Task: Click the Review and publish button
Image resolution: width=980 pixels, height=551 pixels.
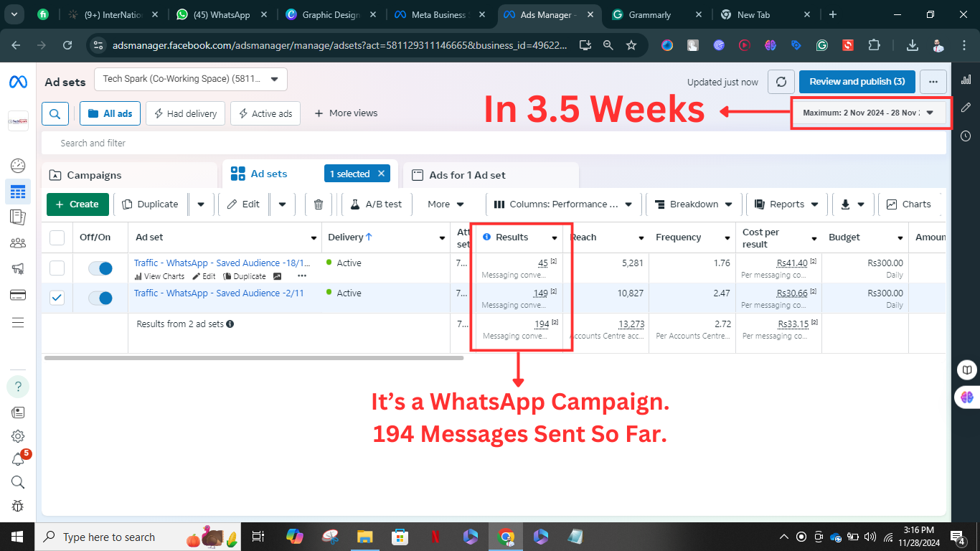Action: [x=857, y=82]
